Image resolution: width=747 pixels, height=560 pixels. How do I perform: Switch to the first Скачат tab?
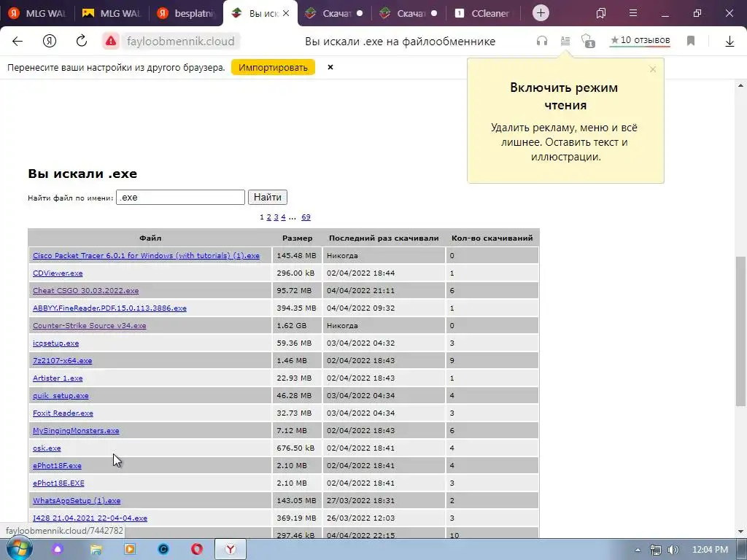click(335, 13)
